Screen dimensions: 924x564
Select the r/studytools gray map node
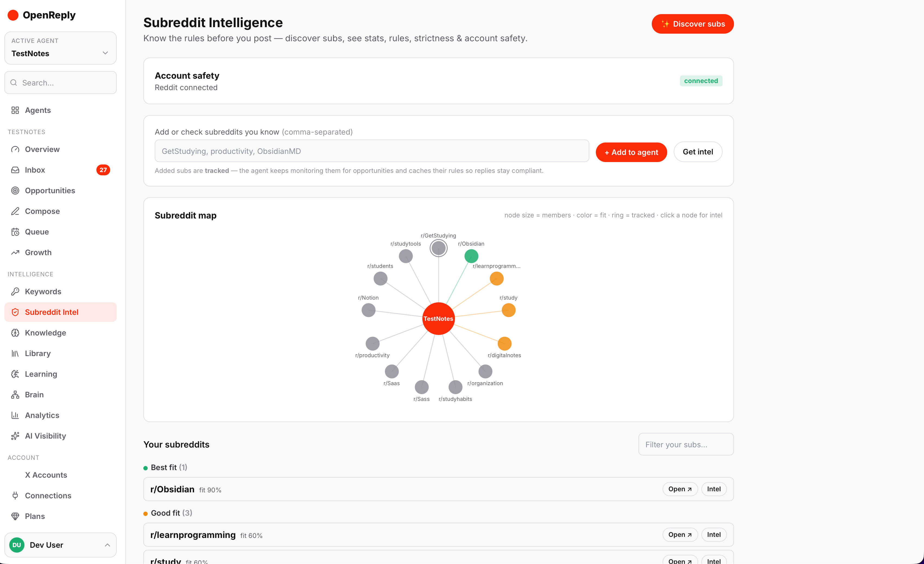tap(406, 256)
